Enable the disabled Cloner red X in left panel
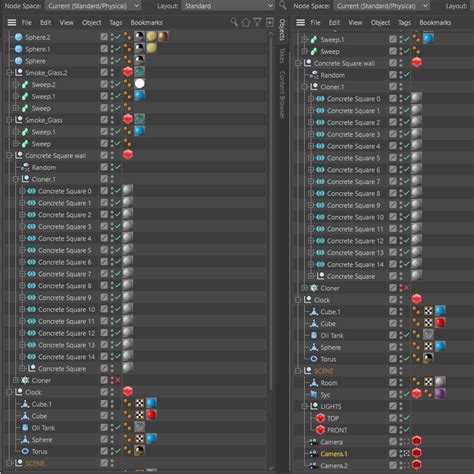474x474 pixels. pyautogui.click(x=117, y=380)
